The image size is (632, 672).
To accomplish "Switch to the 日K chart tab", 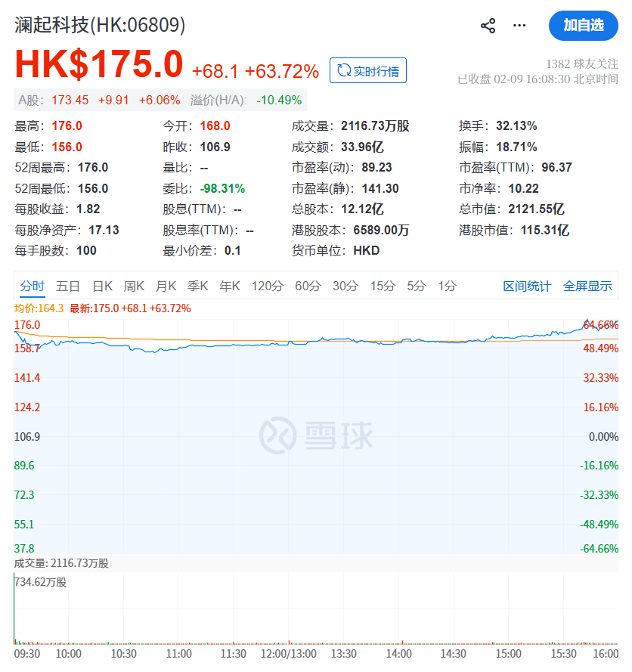I will [x=102, y=286].
